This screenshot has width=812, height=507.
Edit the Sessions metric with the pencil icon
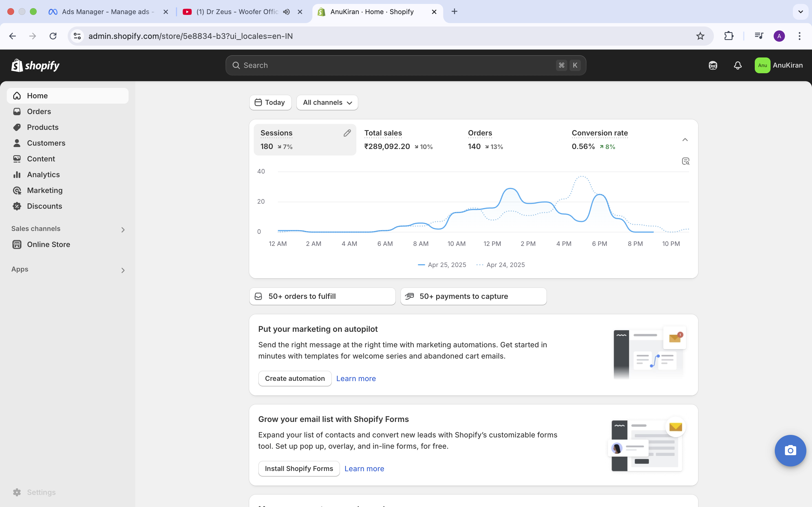[347, 133]
